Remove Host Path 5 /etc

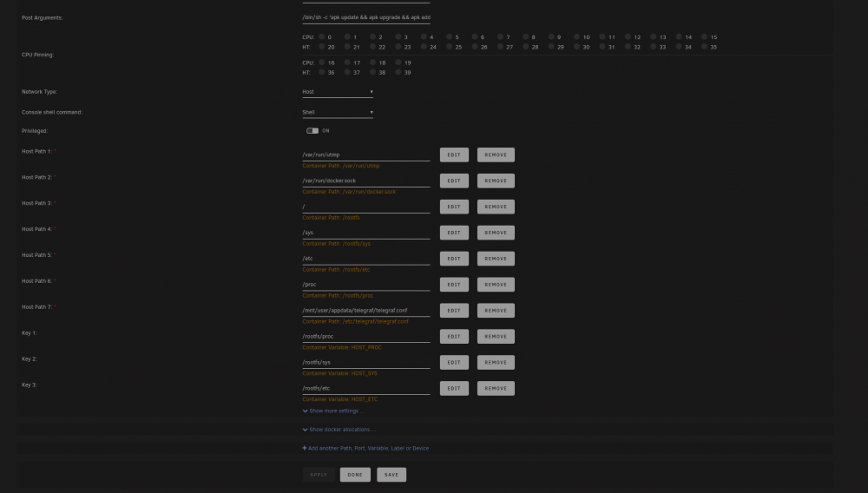coord(496,259)
